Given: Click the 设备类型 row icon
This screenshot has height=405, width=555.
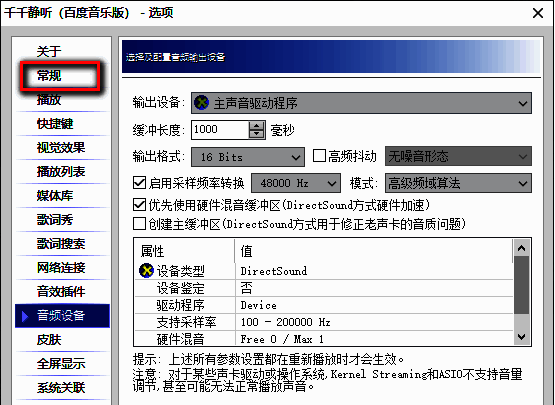Looking at the screenshot, I should pyautogui.click(x=146, y=271).
